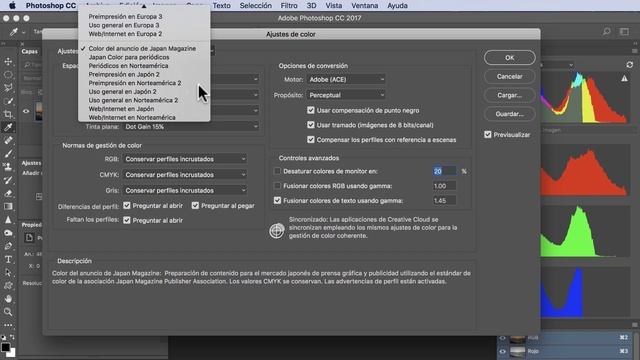Select the Quick Selection brush tool
This screenshot has height=360, width=640.
8,101
